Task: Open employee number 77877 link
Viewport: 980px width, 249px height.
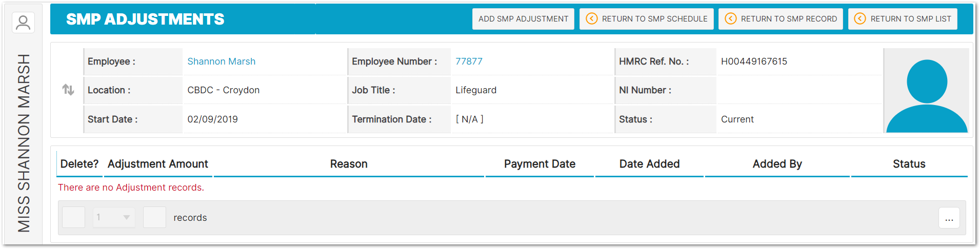Action: pos(469,61)
